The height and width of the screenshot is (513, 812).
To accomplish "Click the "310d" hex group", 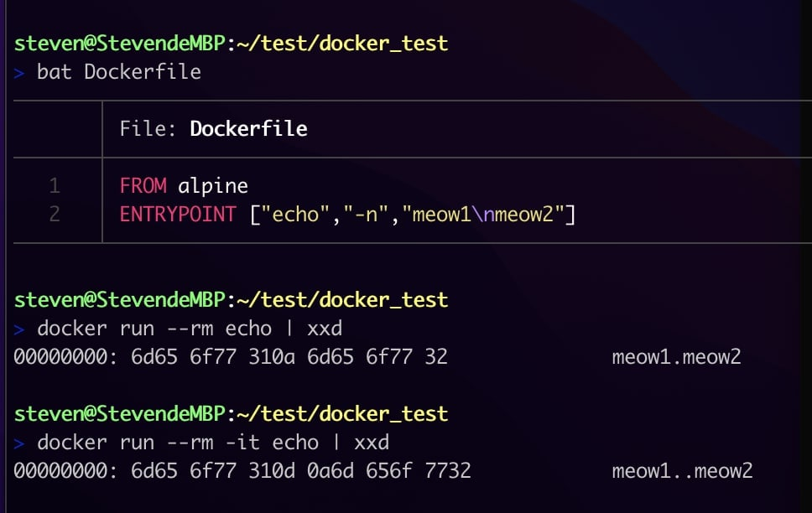I will pyautogui.click(x=272, y=471).
